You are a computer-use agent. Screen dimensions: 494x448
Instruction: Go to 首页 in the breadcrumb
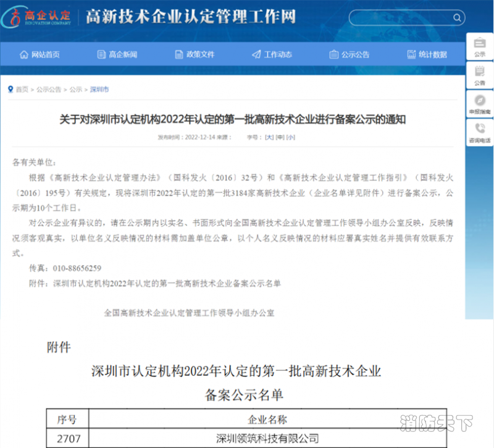coord(22,90)
